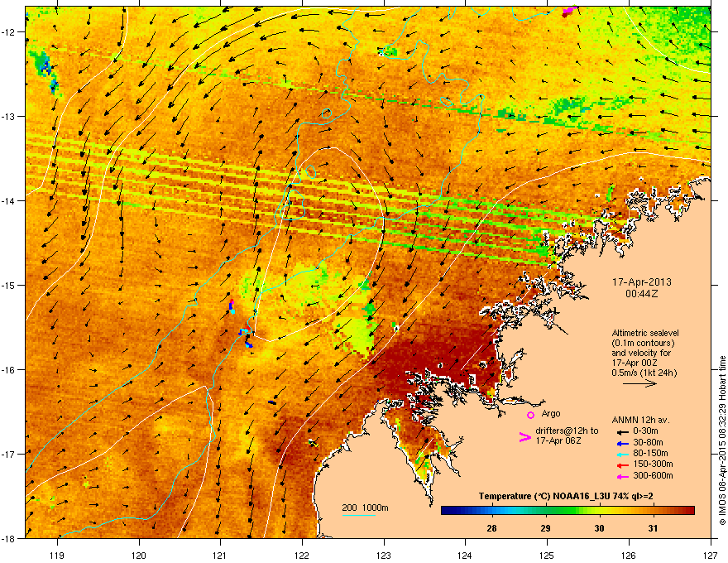Screen dimensions: 728x563
Task: Click longitude axis label 125
Action: [547, 555]
